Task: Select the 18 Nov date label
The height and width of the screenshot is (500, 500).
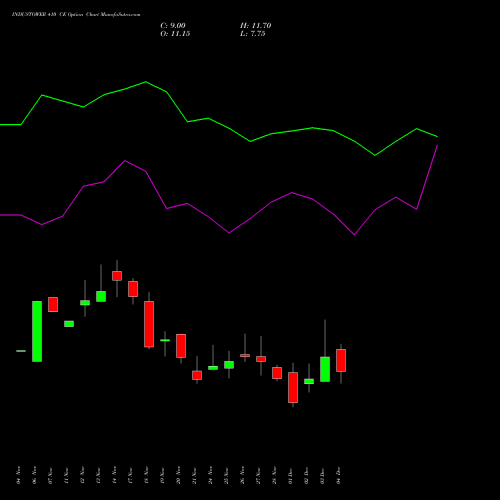Action: pyautogui.click(x=146, y=475)
